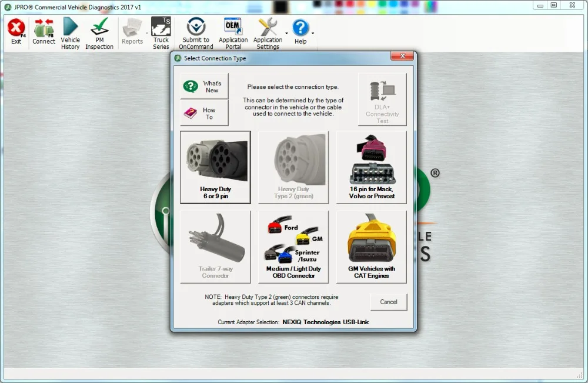Minimize the JPRO main window
The image size is (588, 383).
(x=540, y=6)
